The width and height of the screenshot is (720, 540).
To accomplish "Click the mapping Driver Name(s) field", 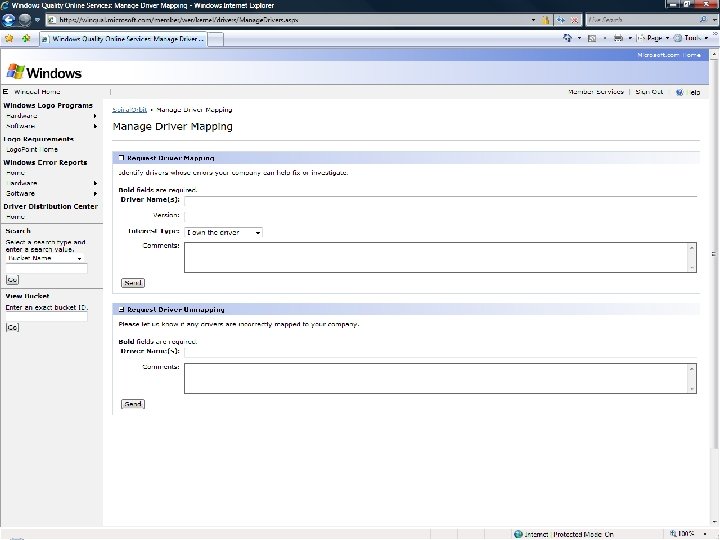I will coord(440,201).
